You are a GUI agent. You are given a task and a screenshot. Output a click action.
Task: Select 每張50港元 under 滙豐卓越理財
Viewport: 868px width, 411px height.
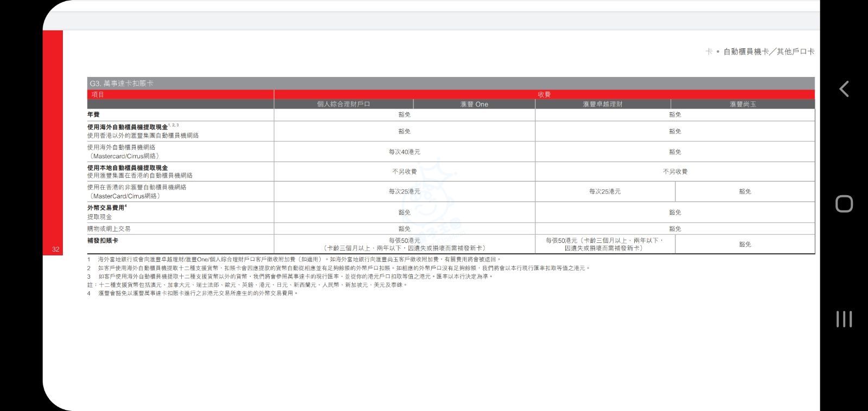point(561,240)
